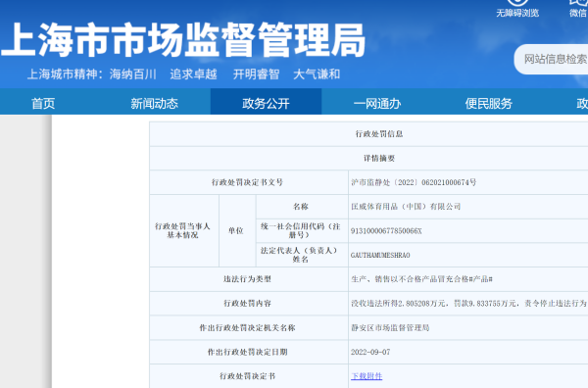
Task: Open the 便民服务 tab
Action: pyautogui.click(x=489, y=103)
